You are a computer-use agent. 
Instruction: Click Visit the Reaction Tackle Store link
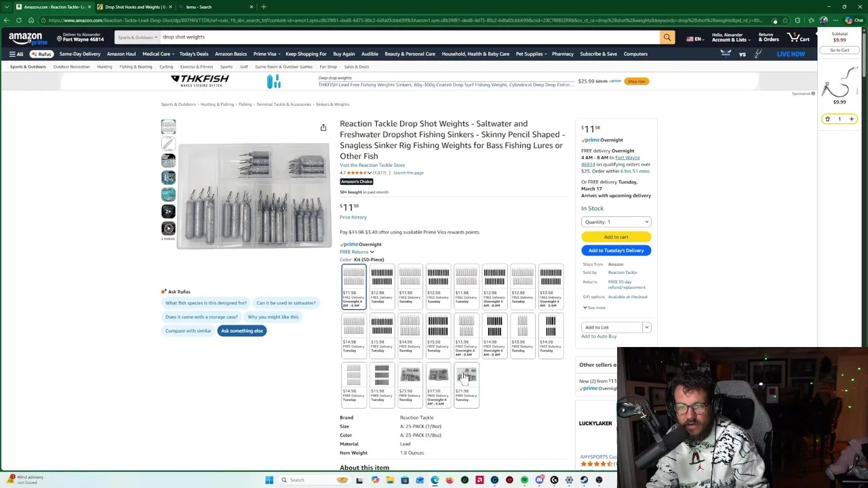tap(372, 165)
